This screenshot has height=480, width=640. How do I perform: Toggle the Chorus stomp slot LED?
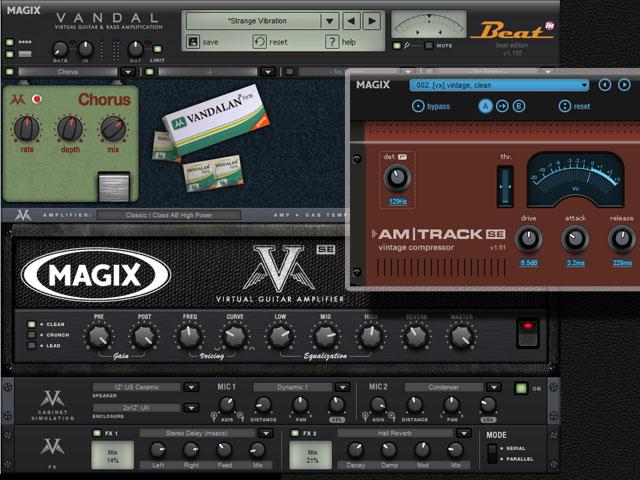click(9, 72)
